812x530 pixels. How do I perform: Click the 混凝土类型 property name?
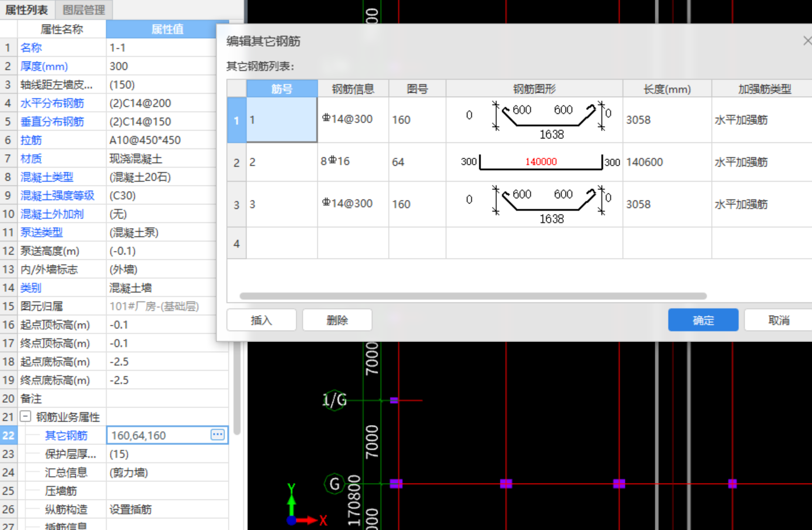point(47,177)
